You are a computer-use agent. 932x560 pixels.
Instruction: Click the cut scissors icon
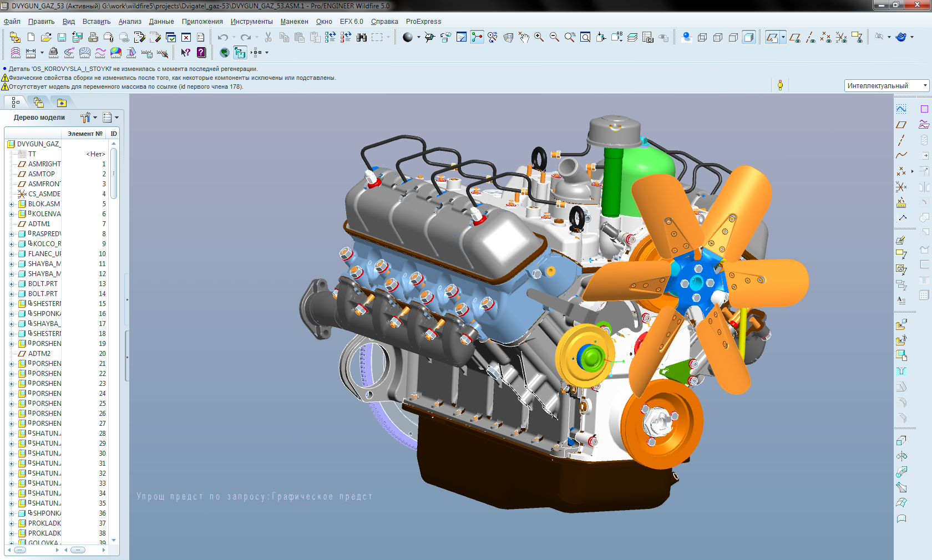(x=269, y=37)
